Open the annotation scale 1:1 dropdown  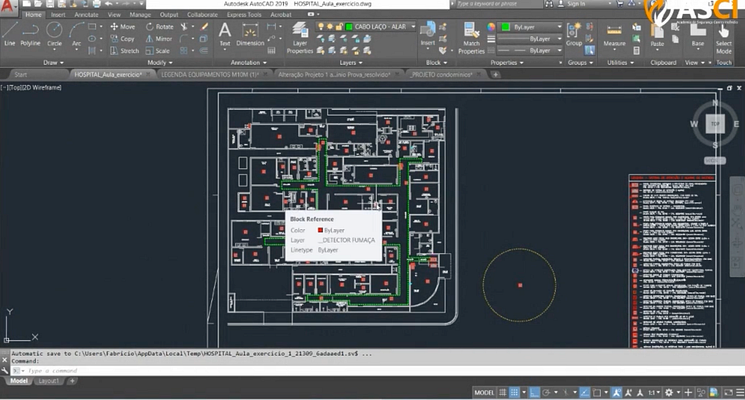653,392
